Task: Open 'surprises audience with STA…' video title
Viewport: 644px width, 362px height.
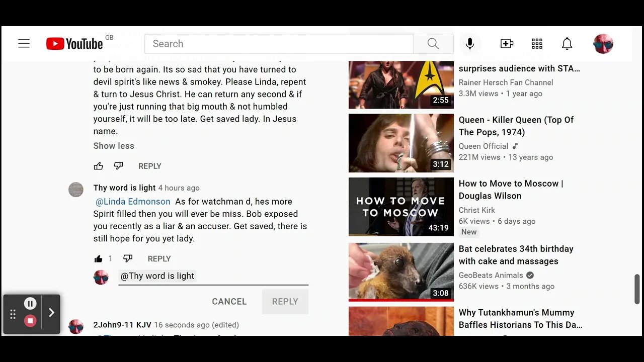Action: [519, 68]
